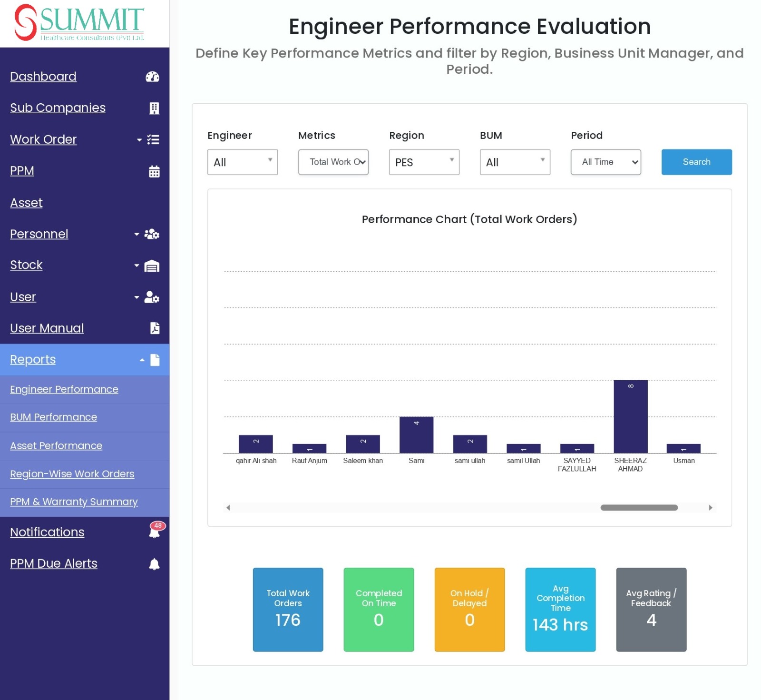Click the User Manual PDF icon

pos(155,328)
